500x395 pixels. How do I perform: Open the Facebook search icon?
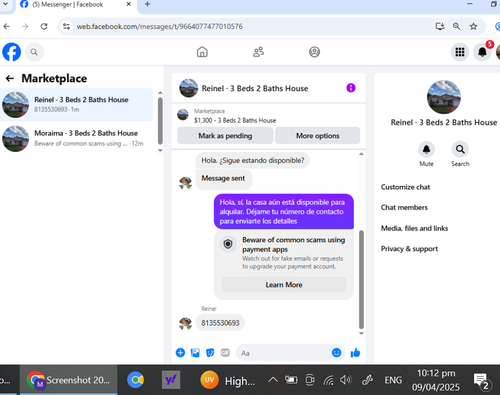coord(34,52)
